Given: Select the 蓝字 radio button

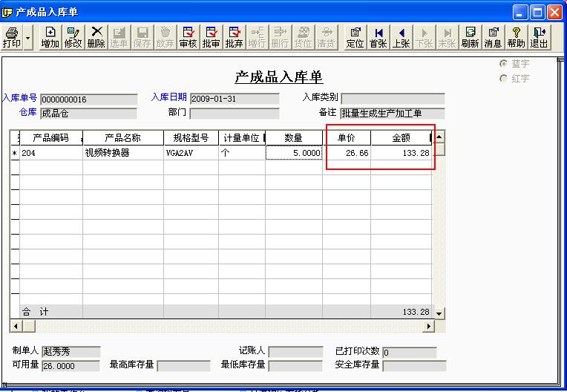Looking at the screenshot, I should pos(503,63).
